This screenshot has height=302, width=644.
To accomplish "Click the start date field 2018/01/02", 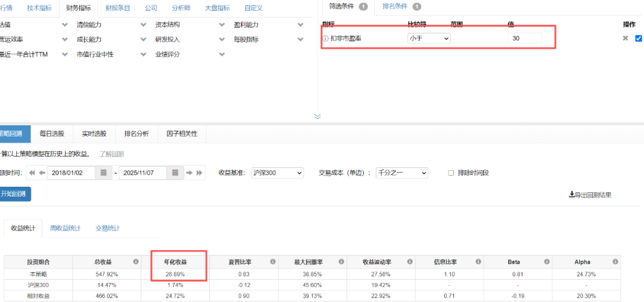I will [72, 173].
